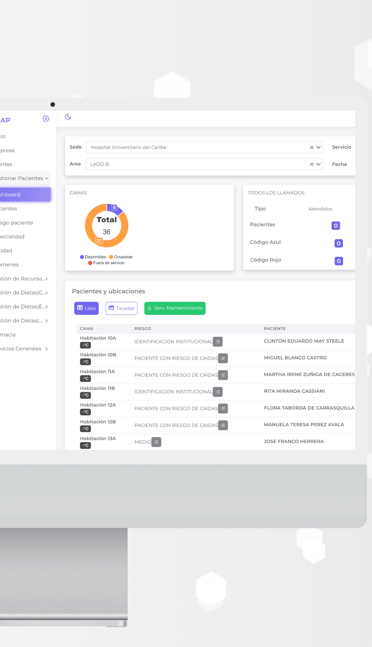Screen dimensions: 372x647
Task: Open risk details icon for Habitación 13A
Action: tap(156, 442)
